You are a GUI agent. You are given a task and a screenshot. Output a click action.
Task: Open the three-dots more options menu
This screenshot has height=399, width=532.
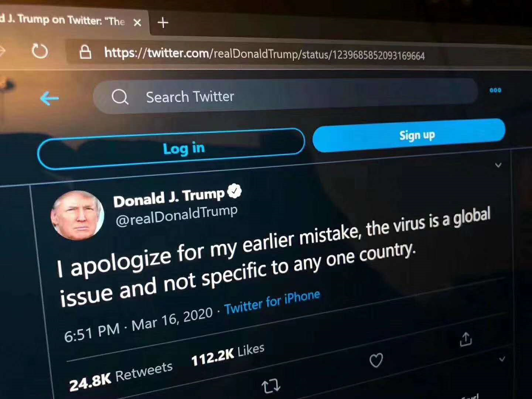tap(495, 90)
